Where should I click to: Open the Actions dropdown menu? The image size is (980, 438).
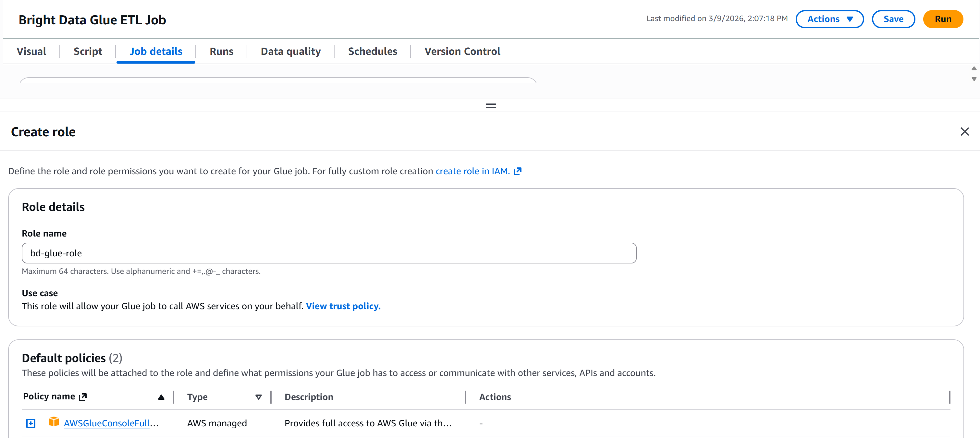829,19
